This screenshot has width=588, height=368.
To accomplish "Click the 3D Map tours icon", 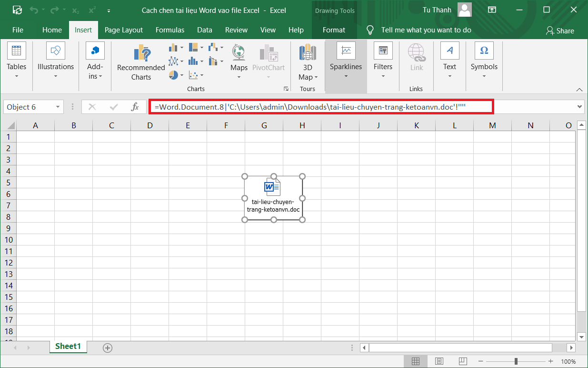I will [308, 52].
